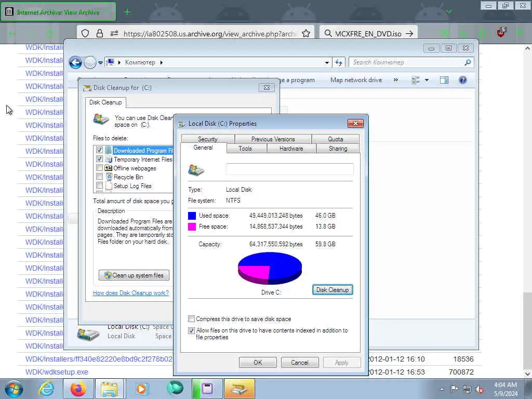The width and height of the screenshot is (532, 399).
Task: Uncheck Downloaded Program Files checkbox
Action: [x=99, y=150]
